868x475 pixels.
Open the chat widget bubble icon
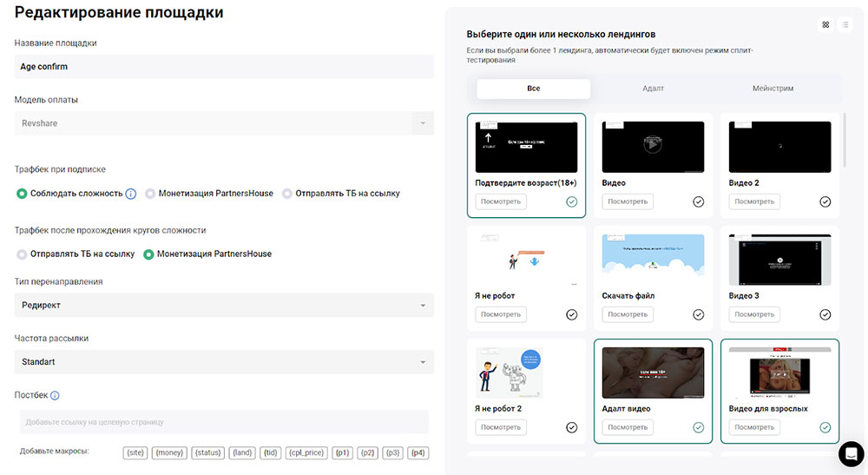(851, 454)
